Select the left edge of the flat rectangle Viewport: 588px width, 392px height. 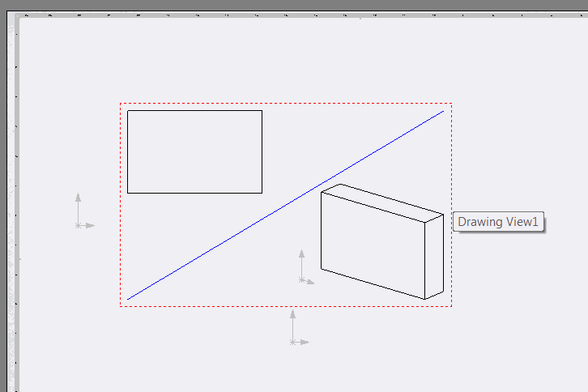tap(127, 152)
